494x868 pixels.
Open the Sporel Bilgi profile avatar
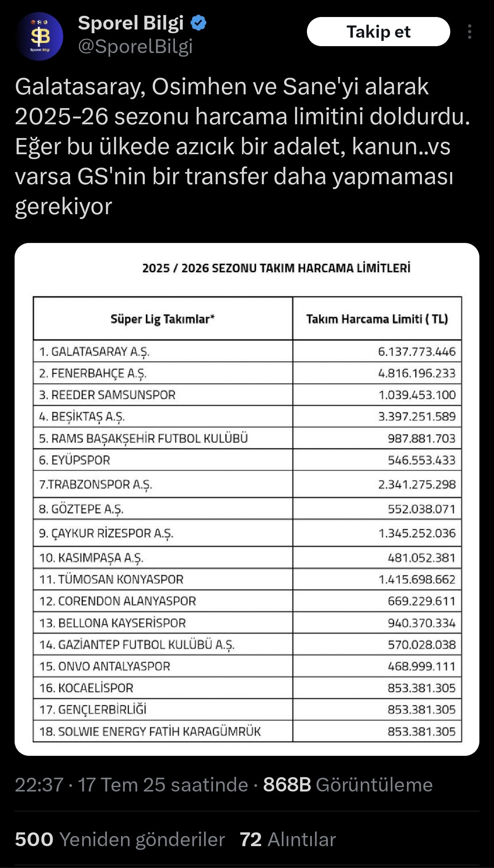[40, 36]
